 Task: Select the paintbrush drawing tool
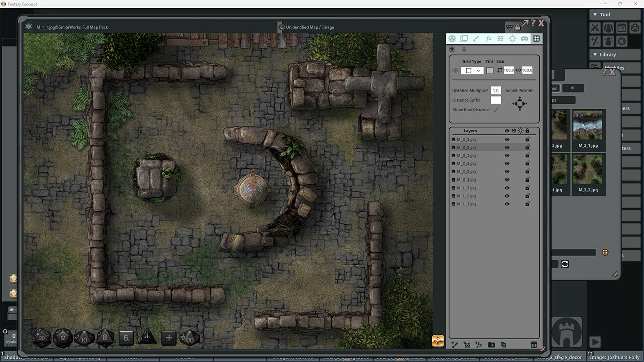476,38
